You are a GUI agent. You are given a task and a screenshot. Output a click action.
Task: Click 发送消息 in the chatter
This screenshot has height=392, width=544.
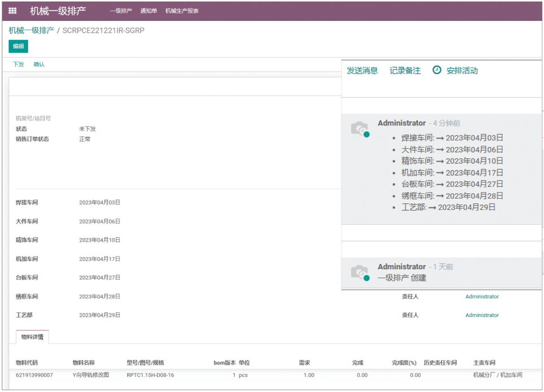tap(362, 71)
